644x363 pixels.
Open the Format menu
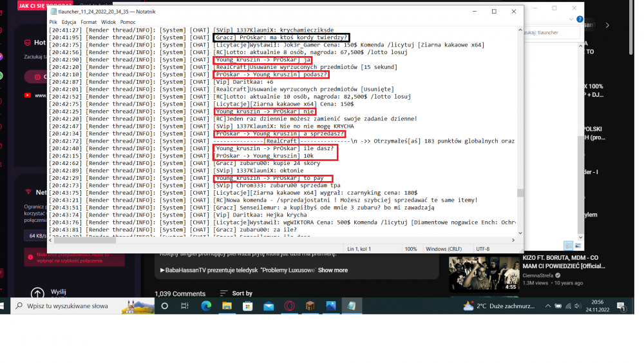pyautogui.click(x=89, y=22)
